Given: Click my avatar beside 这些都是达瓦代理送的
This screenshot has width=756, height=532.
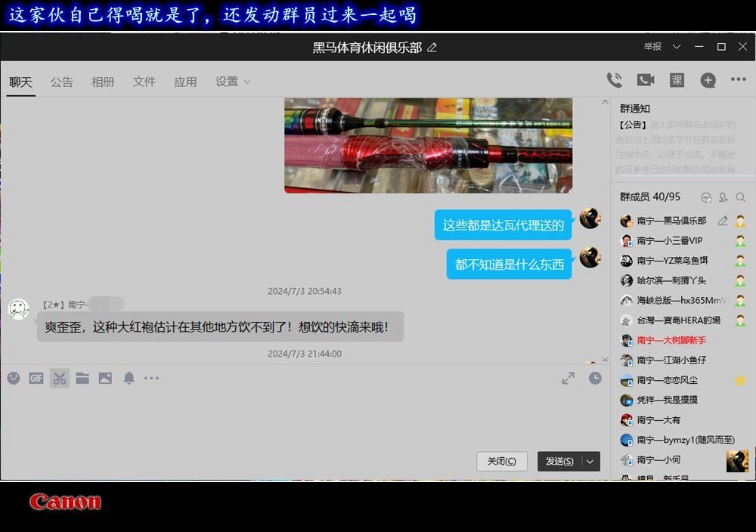Looking at the screenshot, I should tap(590, 218).
